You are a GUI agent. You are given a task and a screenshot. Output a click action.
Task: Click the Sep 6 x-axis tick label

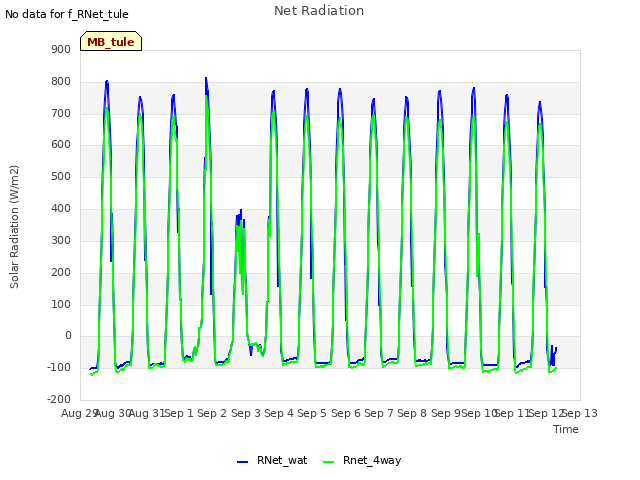point(346,413)
